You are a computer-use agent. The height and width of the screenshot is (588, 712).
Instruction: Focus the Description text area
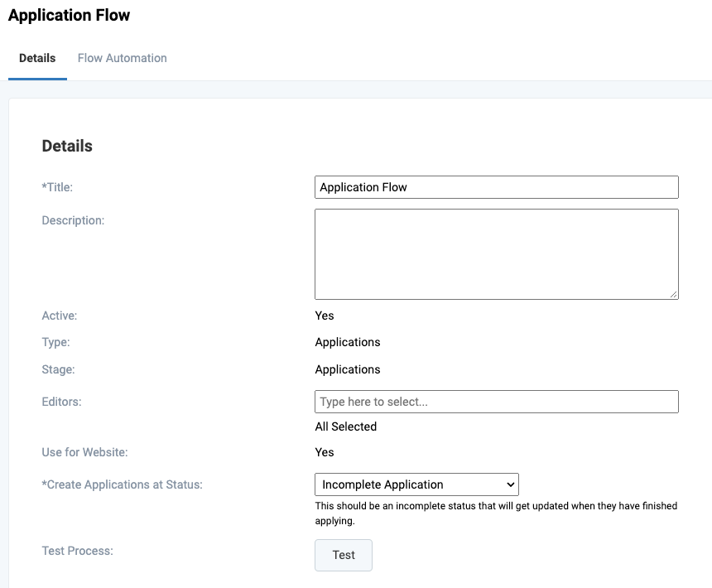pos(496,253)
